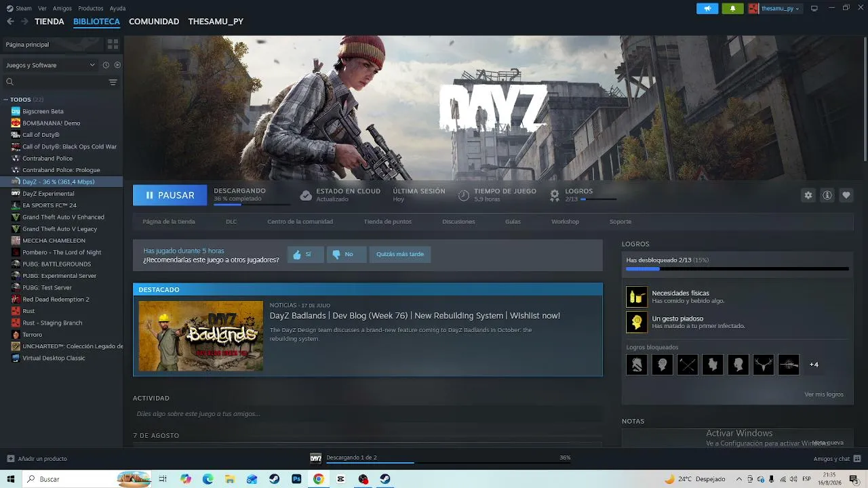Click Quizás más tarde button
Screen dimensions: 868x488
coord(400,254)
